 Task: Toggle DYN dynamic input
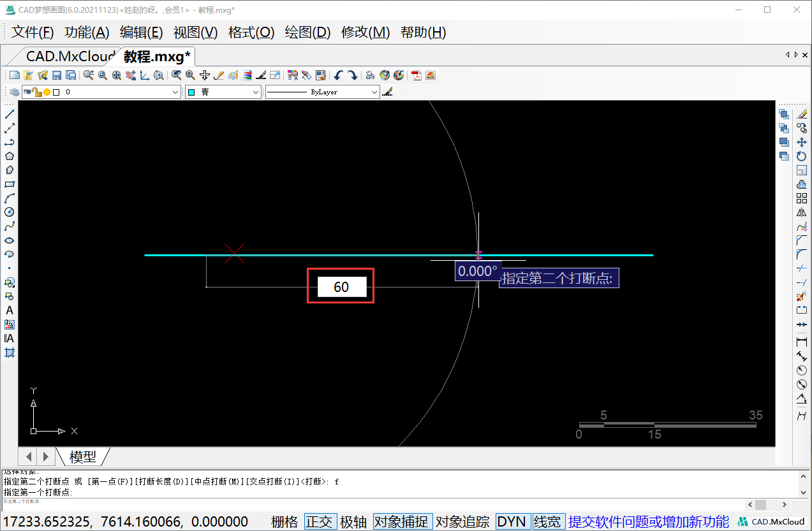tap(512, 521)
